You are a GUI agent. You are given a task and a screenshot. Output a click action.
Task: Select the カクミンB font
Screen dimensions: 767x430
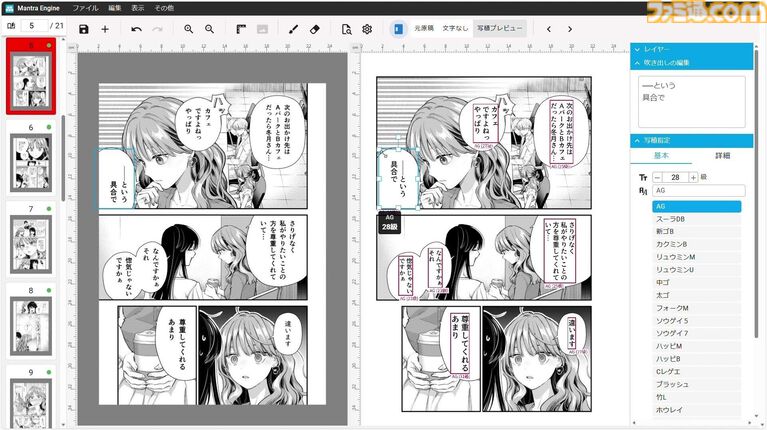[696, 244]
